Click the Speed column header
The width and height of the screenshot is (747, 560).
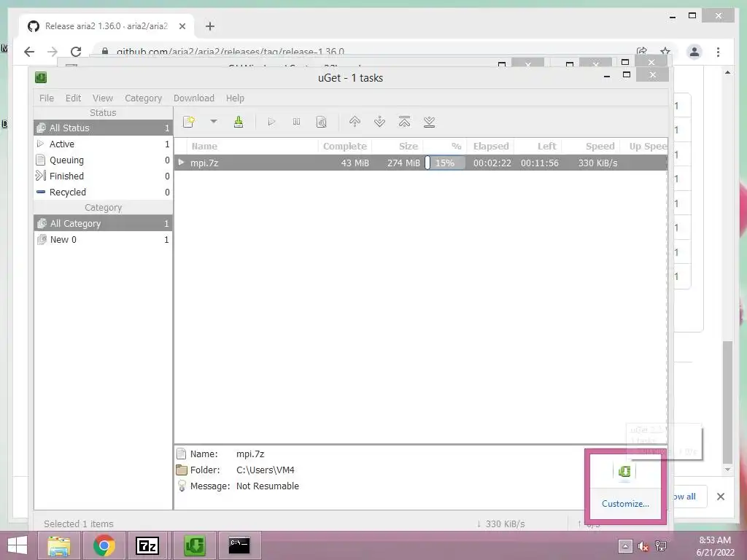[591, 146]
